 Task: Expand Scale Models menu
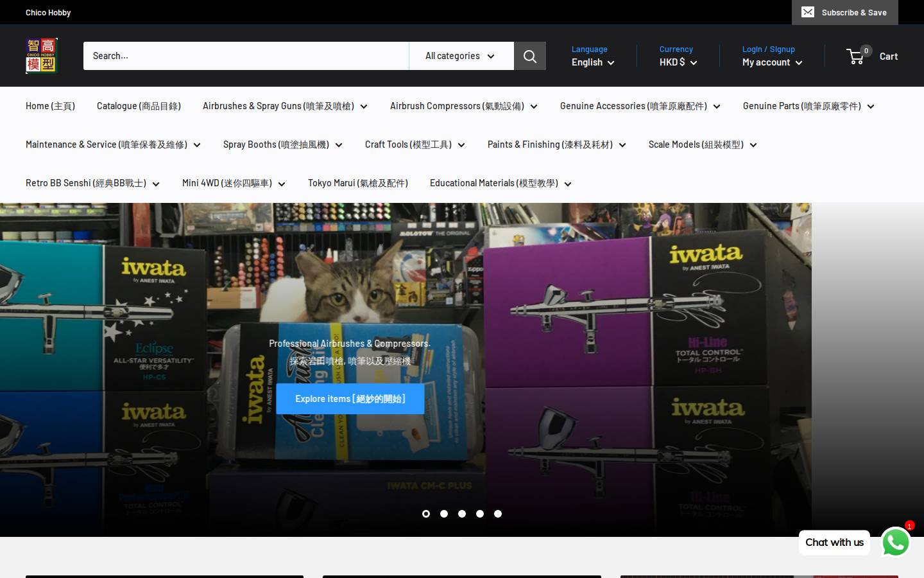pyautogui.click(x=703, y=144)
